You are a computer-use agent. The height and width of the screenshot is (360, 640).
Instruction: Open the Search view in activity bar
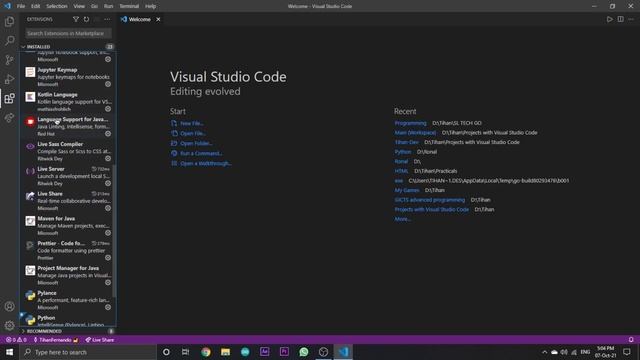tap(9, 40)
